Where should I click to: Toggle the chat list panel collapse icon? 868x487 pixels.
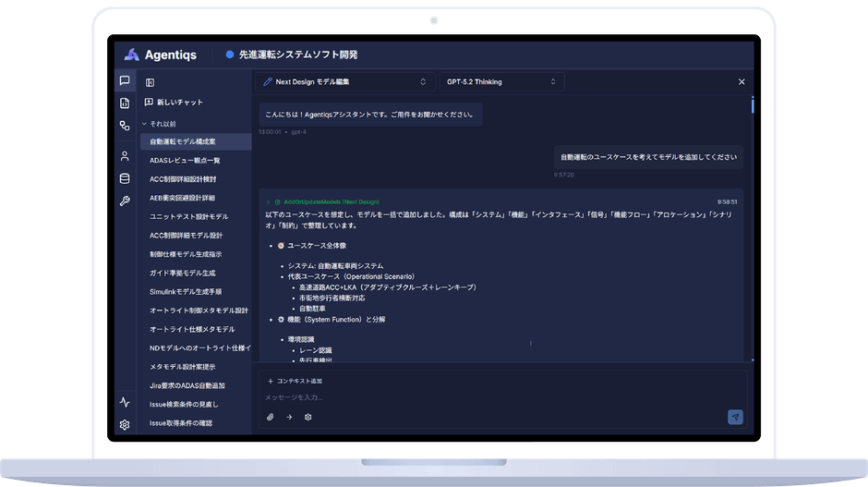coord(150,82)
